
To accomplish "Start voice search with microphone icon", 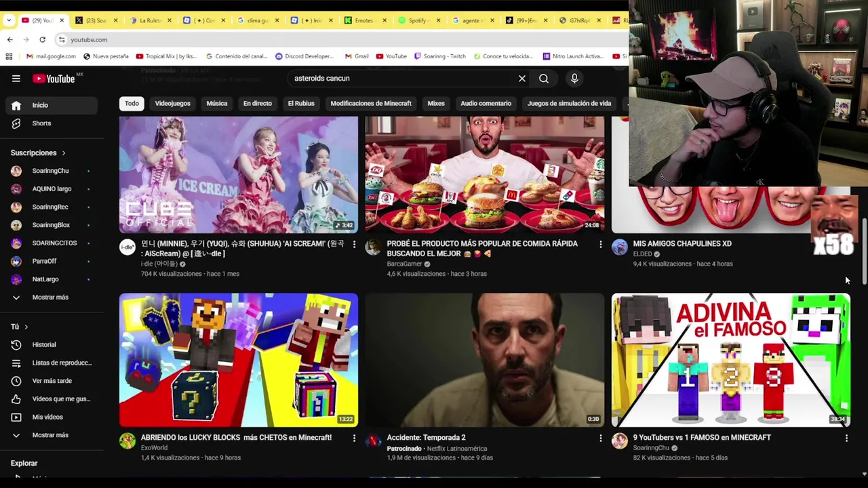I will (x=574, y=79).
